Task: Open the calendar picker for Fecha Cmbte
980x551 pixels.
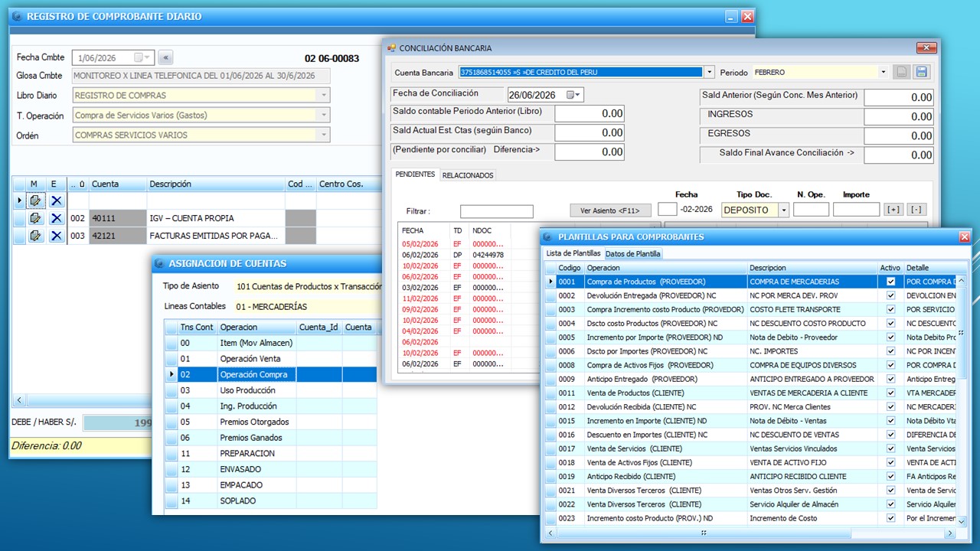Action: [x=143, y=57]
